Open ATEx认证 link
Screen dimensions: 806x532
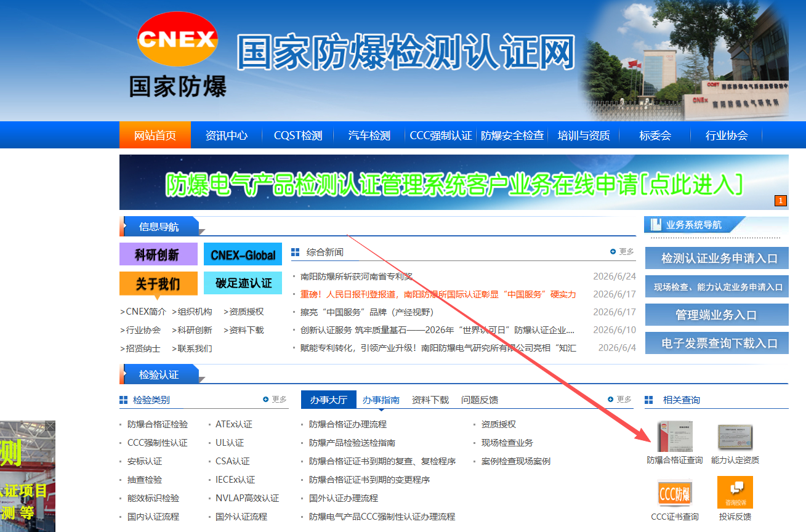[234, 424]
